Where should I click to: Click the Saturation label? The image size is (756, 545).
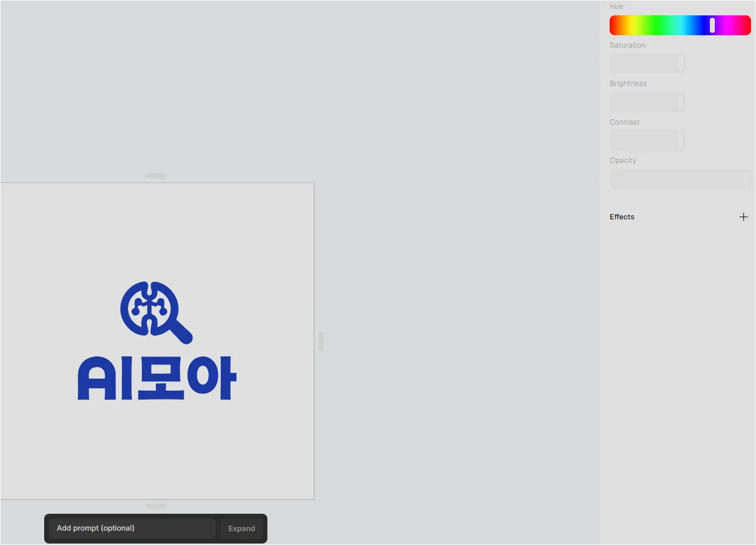(628, 45)
